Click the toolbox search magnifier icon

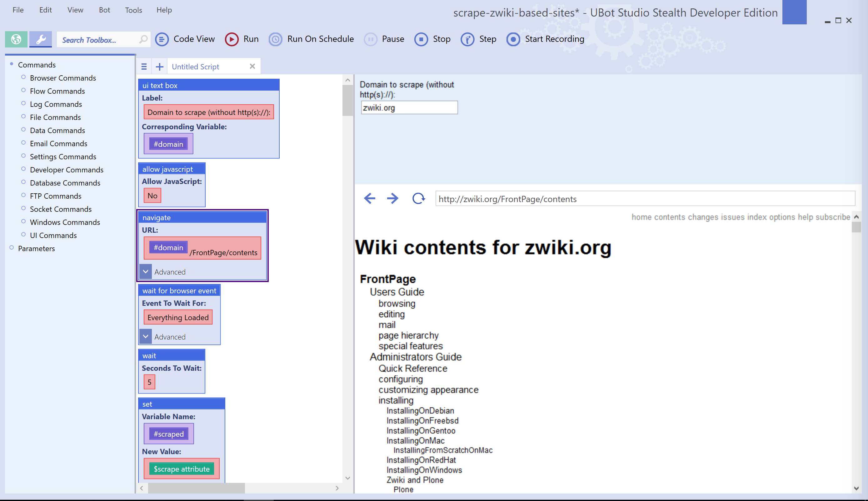pyautogui.click(x=143, y=39)
